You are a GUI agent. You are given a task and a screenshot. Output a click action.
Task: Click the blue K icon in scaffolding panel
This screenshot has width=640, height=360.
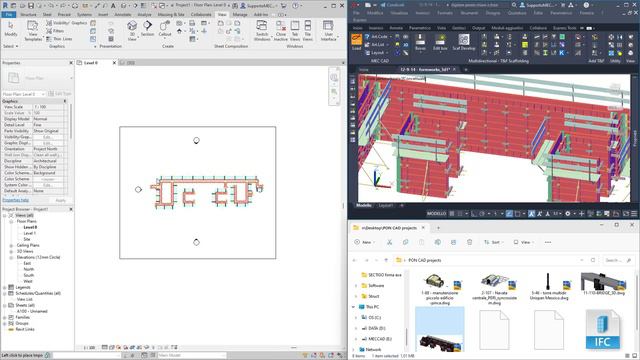point(562,53)
